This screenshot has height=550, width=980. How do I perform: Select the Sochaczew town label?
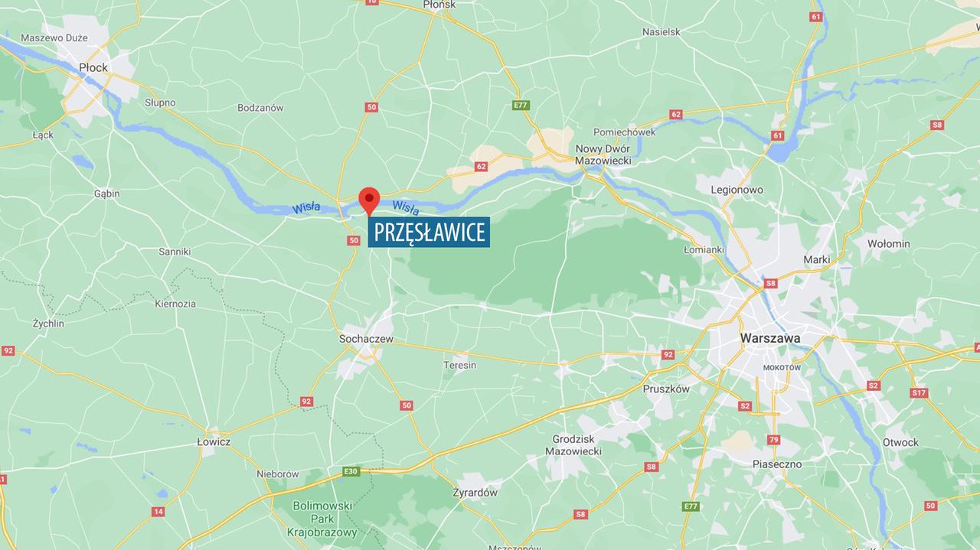(366, 338)
